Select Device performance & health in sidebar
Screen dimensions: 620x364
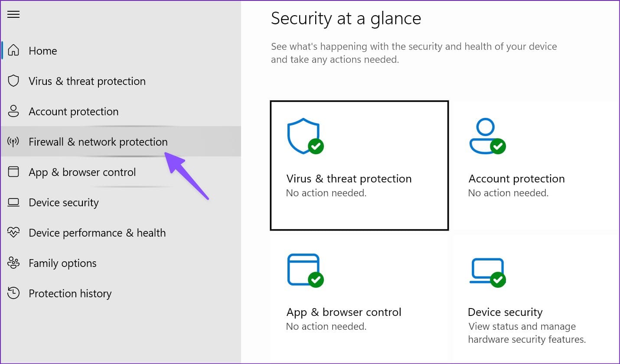(121, 232)
